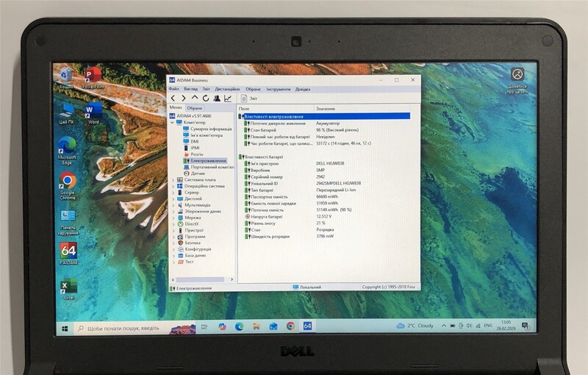Viewport: 588px width, 375px height.
Task: Select the DMI tree item
Action: pyautogui.click(x=191, y=141)
